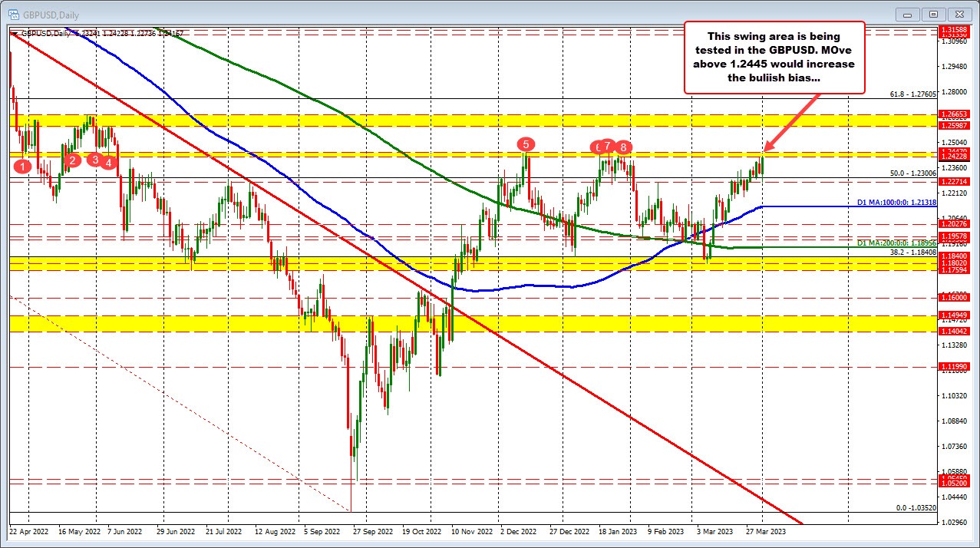Click the red 1.26653 price label
This screenshot has width=980, height=548.
(954, 114)
